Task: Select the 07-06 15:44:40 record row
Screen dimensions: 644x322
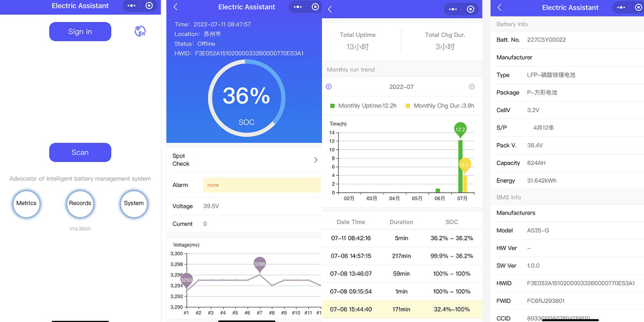Action: [x=402, y=309]
